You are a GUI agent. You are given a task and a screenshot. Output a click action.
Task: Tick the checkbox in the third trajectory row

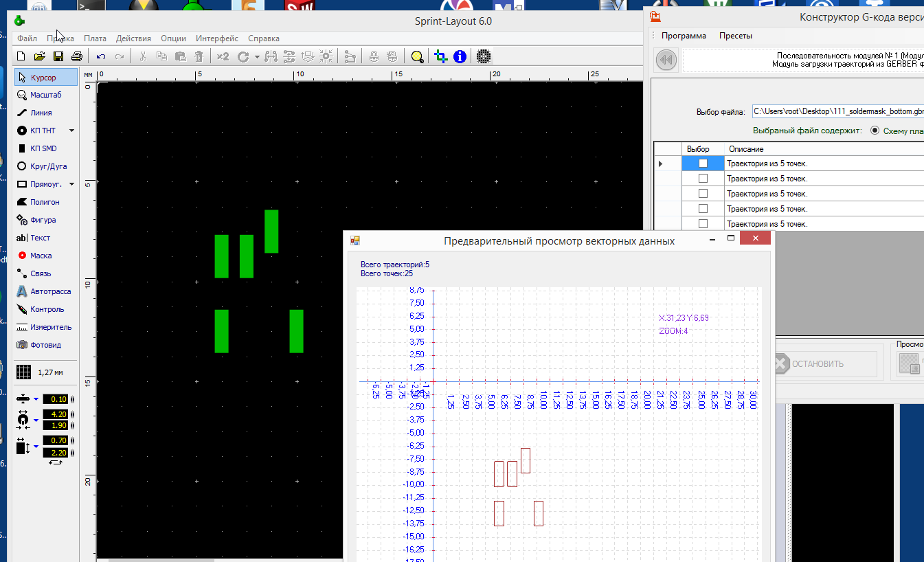click(x=703, y=194)
